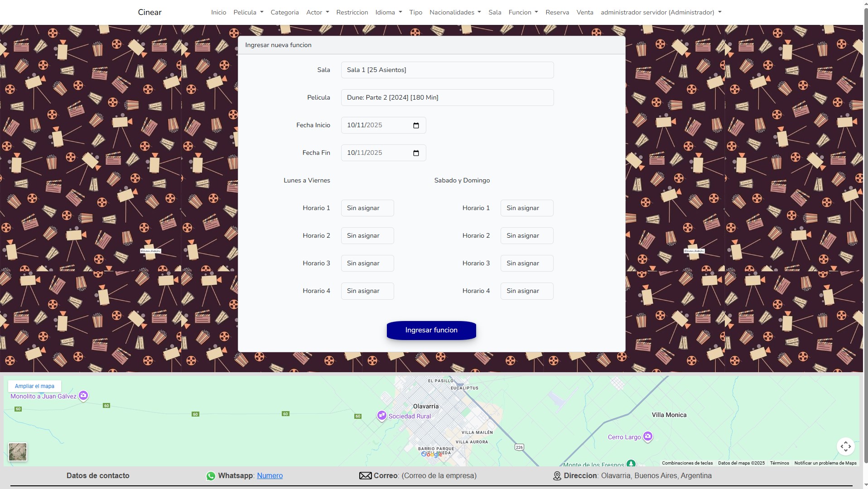Expand the administrador servidor user menu

click(x=661, y=12)
